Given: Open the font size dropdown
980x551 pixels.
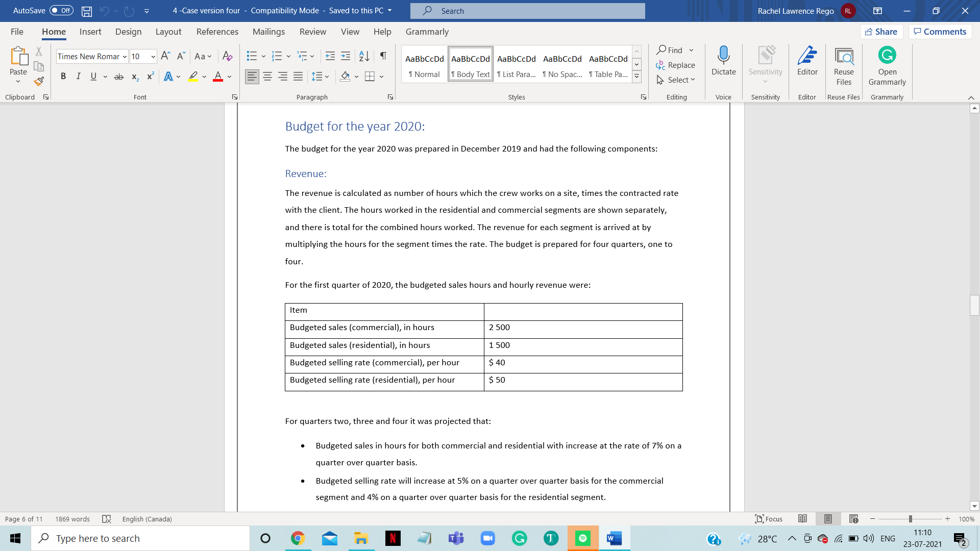Looking at the screenshot, I should pyautogui.click(x=152, y=56).
